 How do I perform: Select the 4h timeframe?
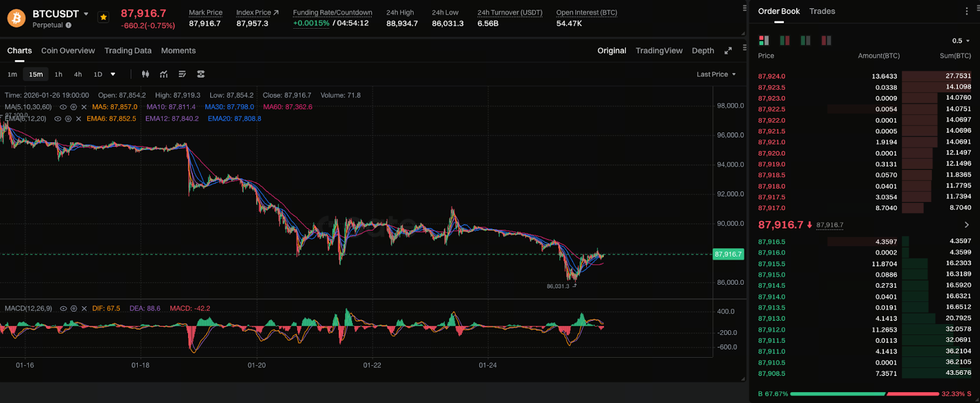pyautogui.click(x=78, y=74)
